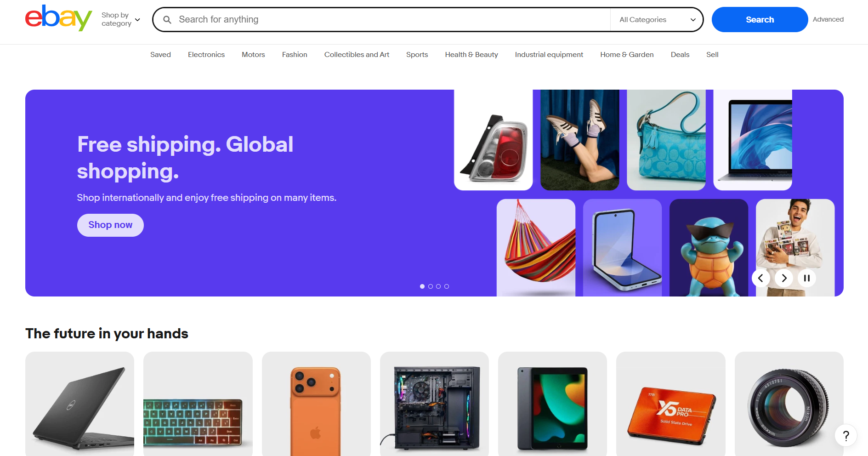Click the blue Search button

coord(760,19)
